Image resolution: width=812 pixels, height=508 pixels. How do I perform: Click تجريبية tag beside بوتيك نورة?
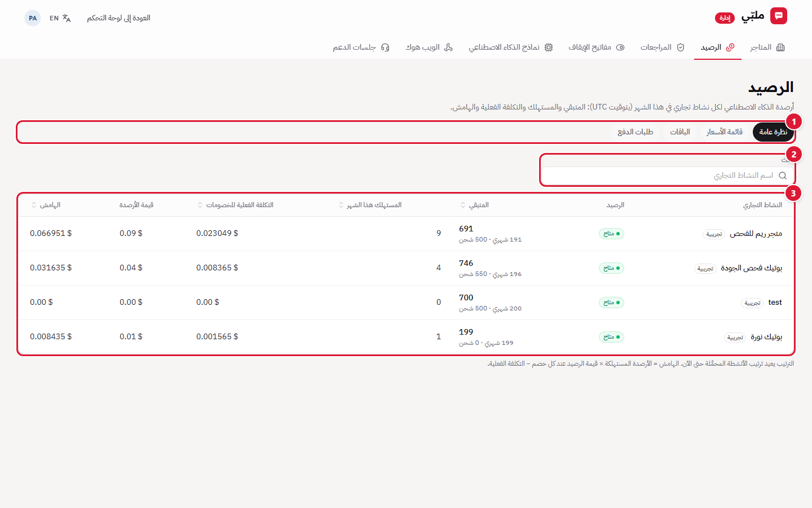[735, 338]
